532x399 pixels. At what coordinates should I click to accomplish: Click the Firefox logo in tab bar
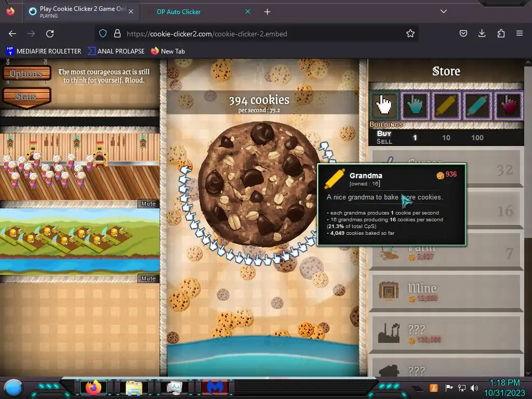coord(10,11)
